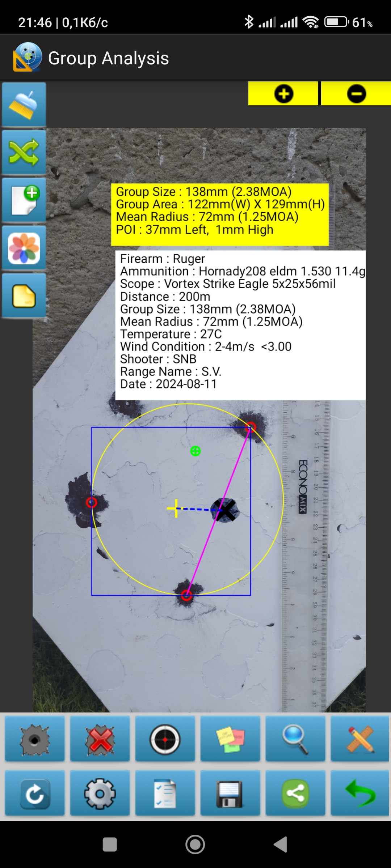Tap the black X shot marker

tap(225, 510)
